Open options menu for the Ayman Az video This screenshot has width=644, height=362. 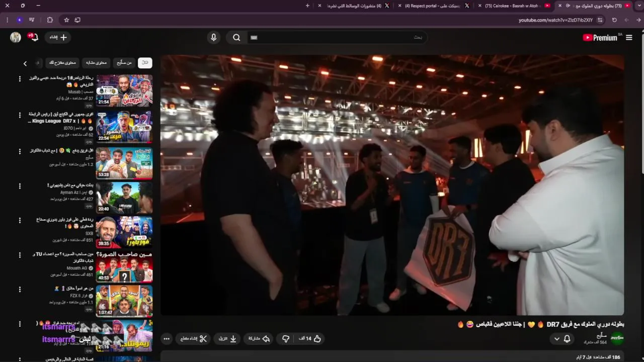pyautogui.click(x=20, y=187)
